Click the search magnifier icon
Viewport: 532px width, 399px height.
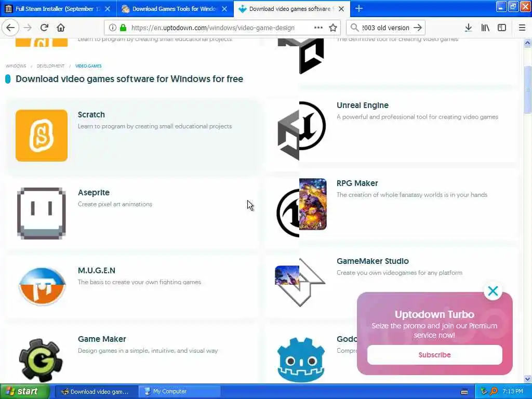click(354, 28)
